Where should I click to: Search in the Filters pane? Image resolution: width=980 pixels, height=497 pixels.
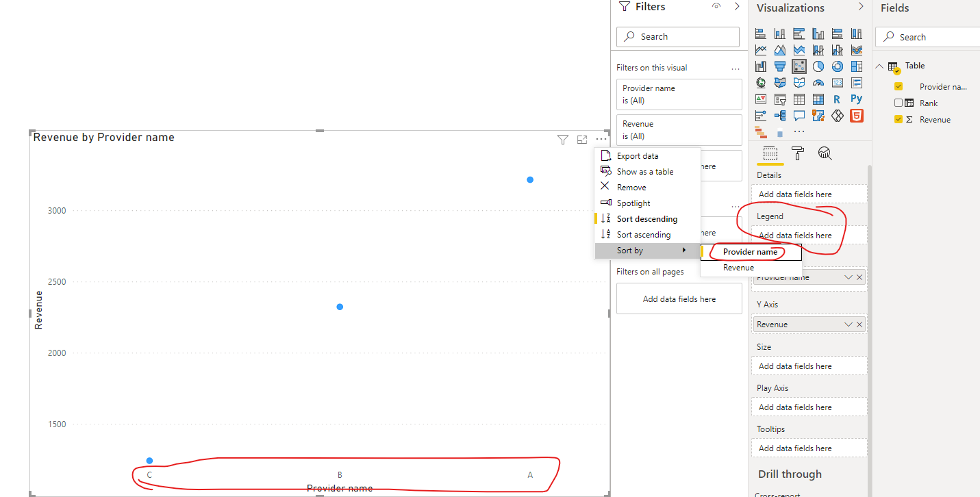point(678,37)
